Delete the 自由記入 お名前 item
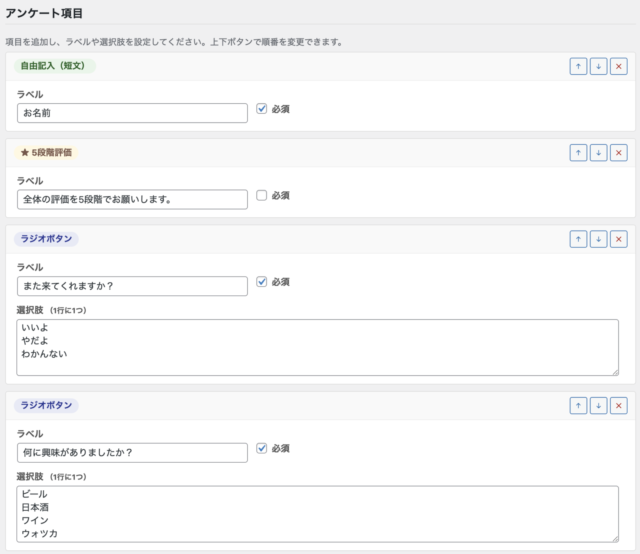Viewport: 640px width, 554px height. (x=618, y=66)
